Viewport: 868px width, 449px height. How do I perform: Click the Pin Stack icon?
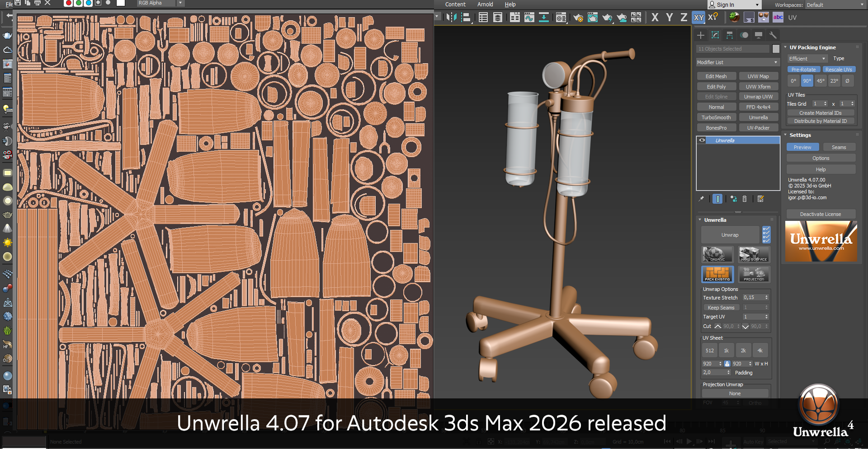tap(701, 199)
